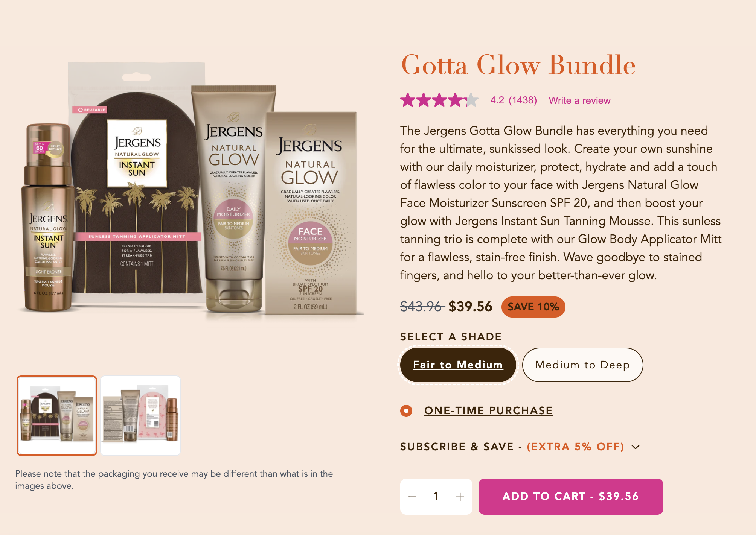The height and width of the screenshot is (535, 756).
Task: Open Subscribe & Save extra 5% off option
Action: tap(512, 447)
